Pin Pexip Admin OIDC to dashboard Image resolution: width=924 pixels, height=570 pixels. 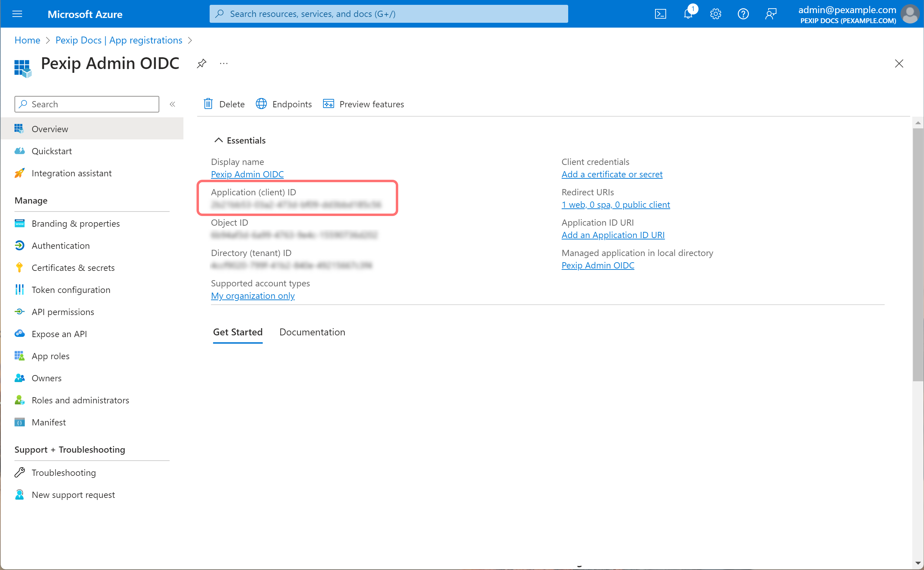tap(202, 63)
